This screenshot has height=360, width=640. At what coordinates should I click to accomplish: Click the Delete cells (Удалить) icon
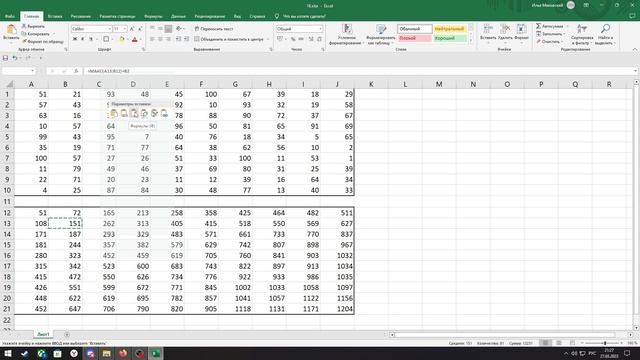pyautogui.click(x=505, y=29)
